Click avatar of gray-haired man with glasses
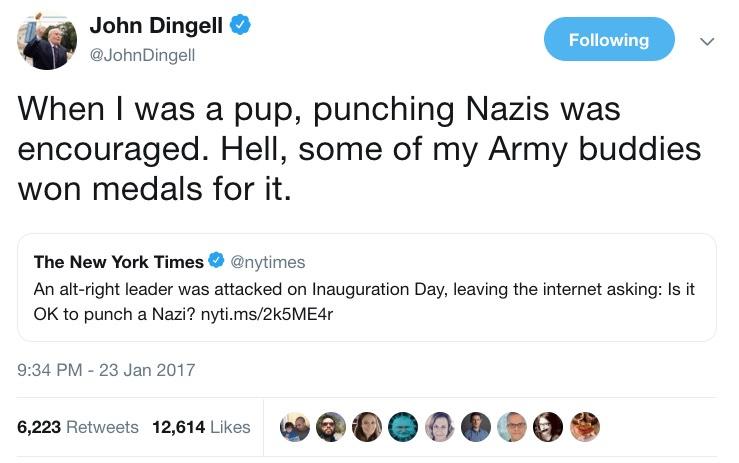Screen dimensions: 739x463 click(512, 427)
